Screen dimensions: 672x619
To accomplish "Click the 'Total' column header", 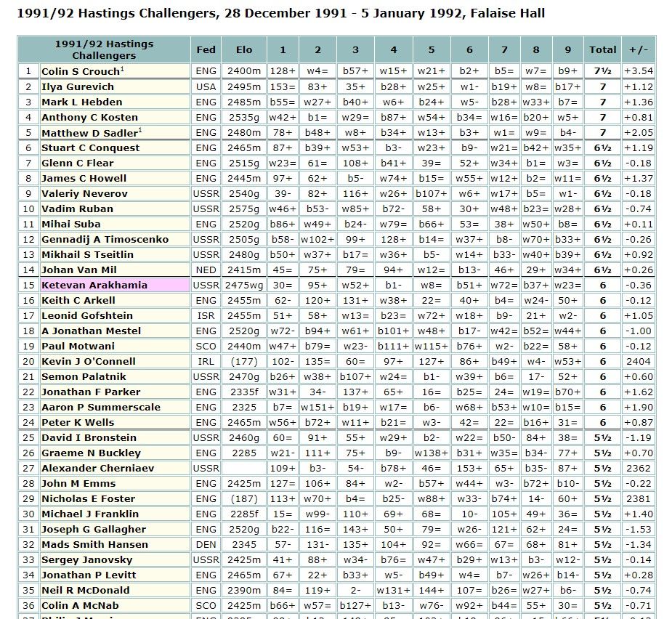I will click(x=602, y=49).
